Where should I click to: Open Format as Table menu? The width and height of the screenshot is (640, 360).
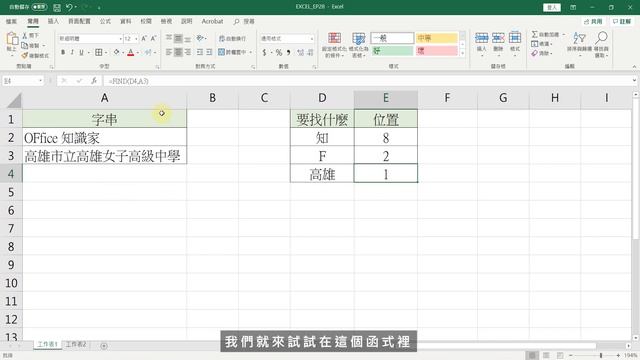(358, 45)
